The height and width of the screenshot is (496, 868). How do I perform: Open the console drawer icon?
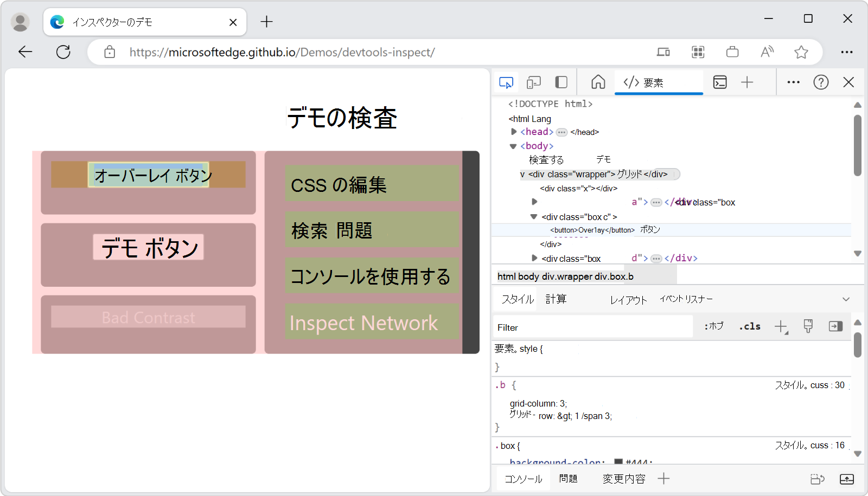coord(720,82)
